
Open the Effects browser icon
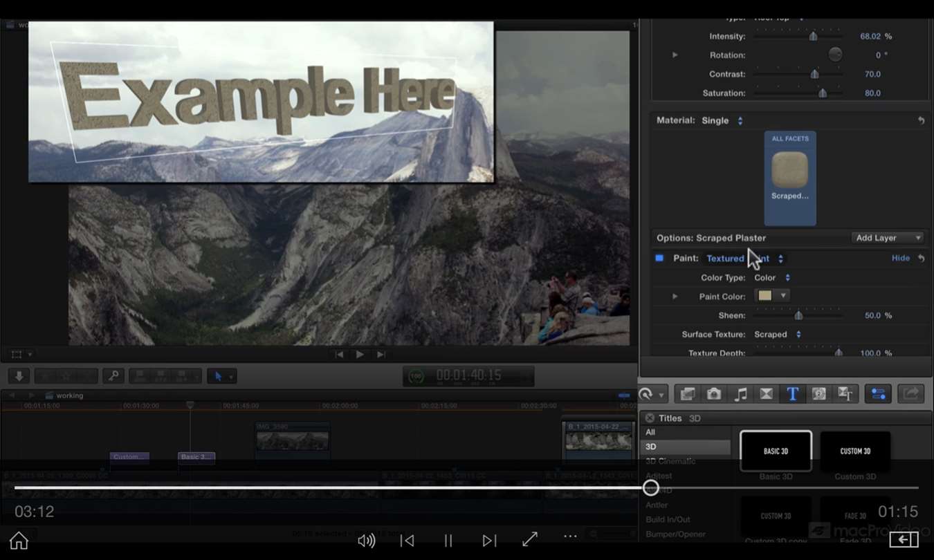click(x=688, y=394)
